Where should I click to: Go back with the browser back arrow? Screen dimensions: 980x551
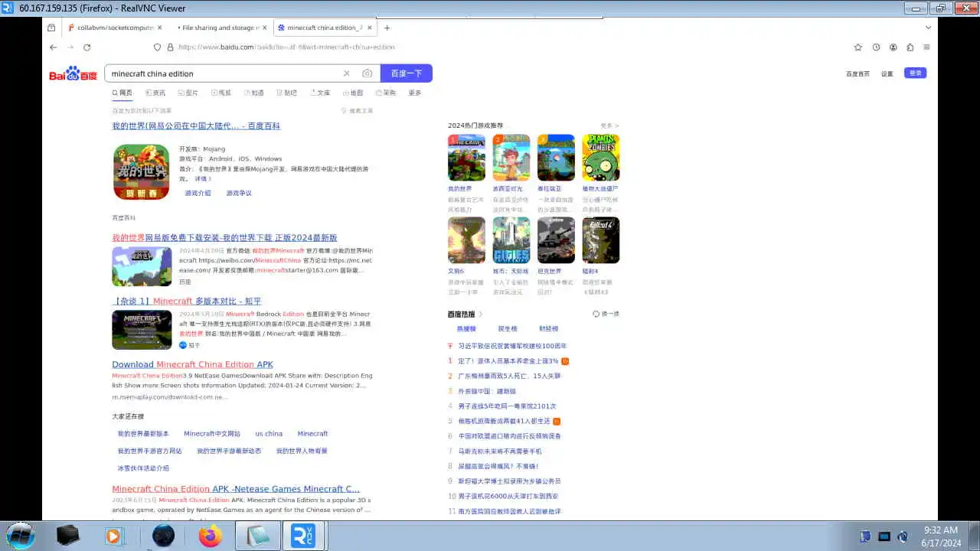(x=53, y=47)
